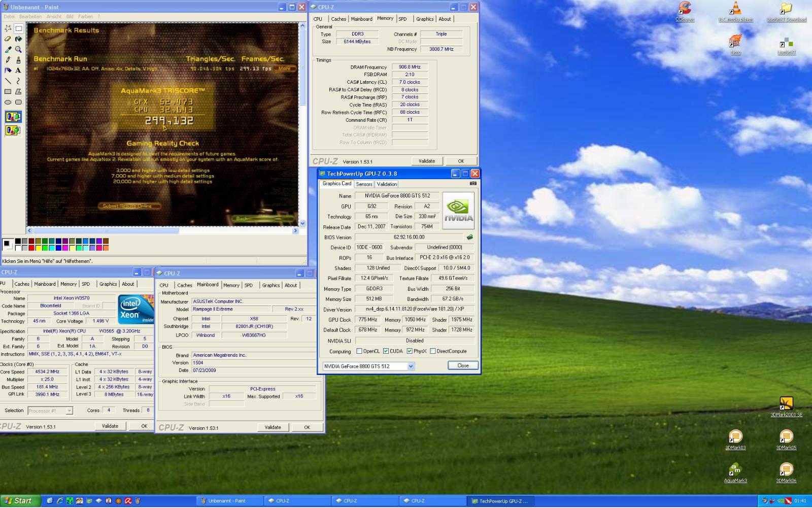
Task: Click the GPU Name field in GPU-Z
Action: coord(397,196)
